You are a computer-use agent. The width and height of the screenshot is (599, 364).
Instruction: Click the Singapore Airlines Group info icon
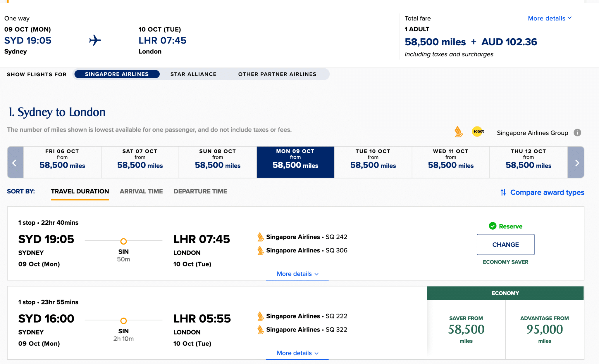(x=577, y=133)
